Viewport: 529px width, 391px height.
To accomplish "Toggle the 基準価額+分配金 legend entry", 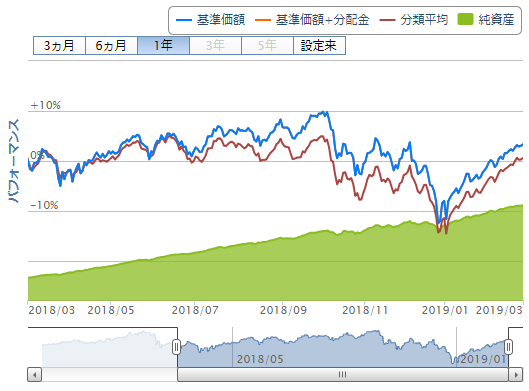I will (312, 20).
